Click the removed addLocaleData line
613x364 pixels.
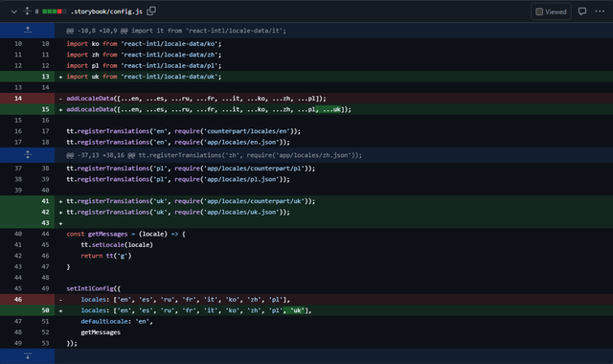tap(196, 99)
